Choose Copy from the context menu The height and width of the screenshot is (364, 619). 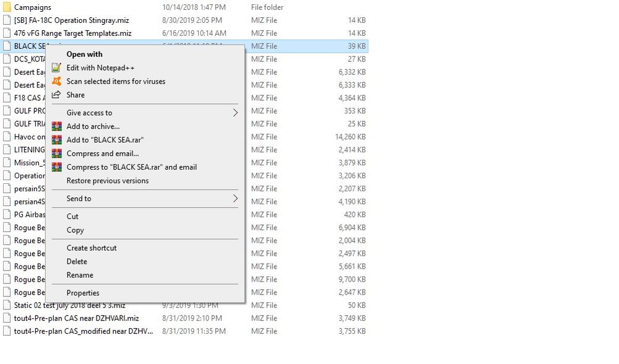[x=75, y=230]
